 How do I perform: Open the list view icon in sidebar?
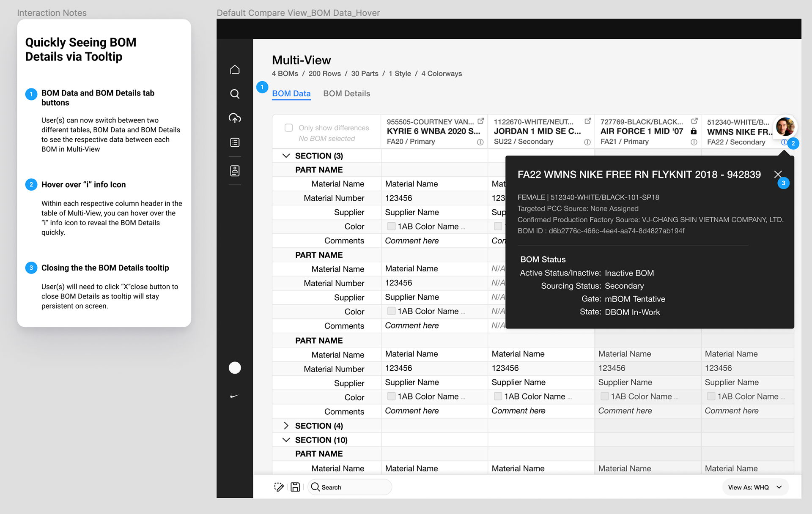click(x=235, y=142)
